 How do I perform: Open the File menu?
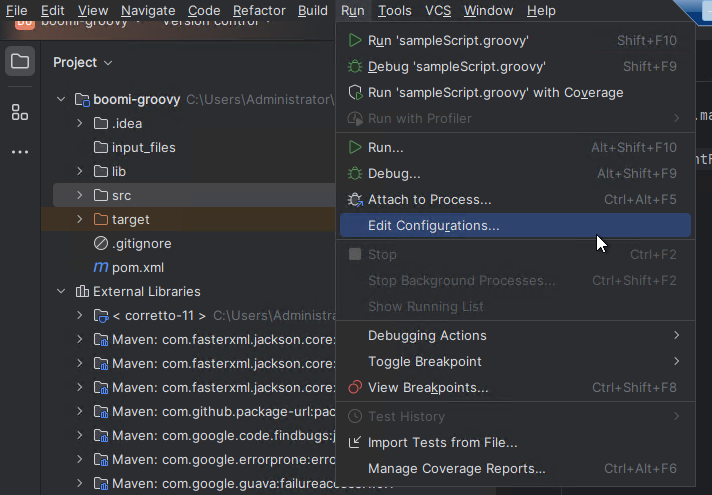pyautogui.click(x=17, y=10)
